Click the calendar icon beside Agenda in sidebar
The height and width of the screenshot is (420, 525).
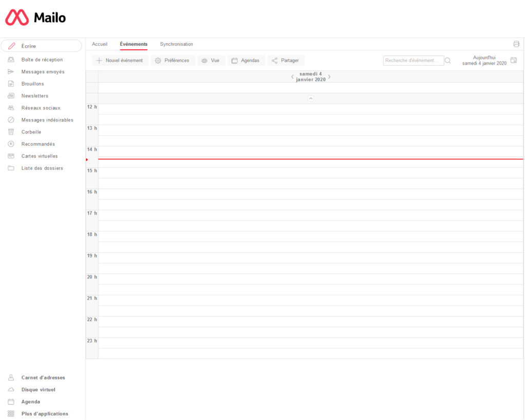point(11,402)
